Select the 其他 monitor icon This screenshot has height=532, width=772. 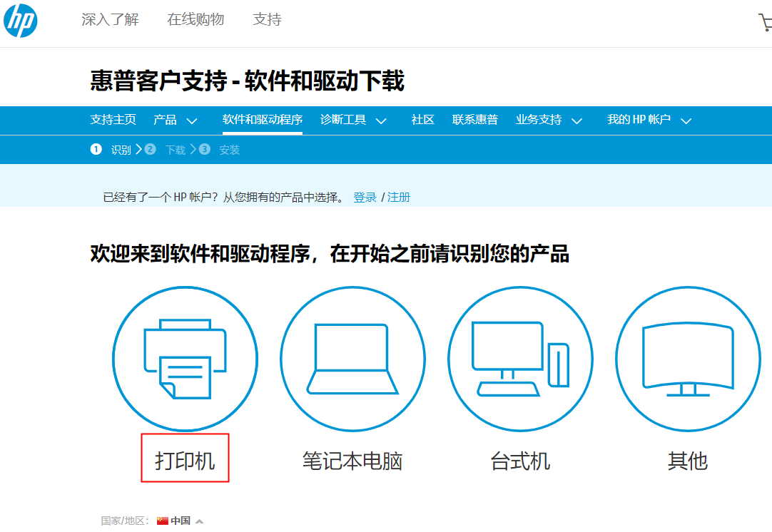coord(687,359)
